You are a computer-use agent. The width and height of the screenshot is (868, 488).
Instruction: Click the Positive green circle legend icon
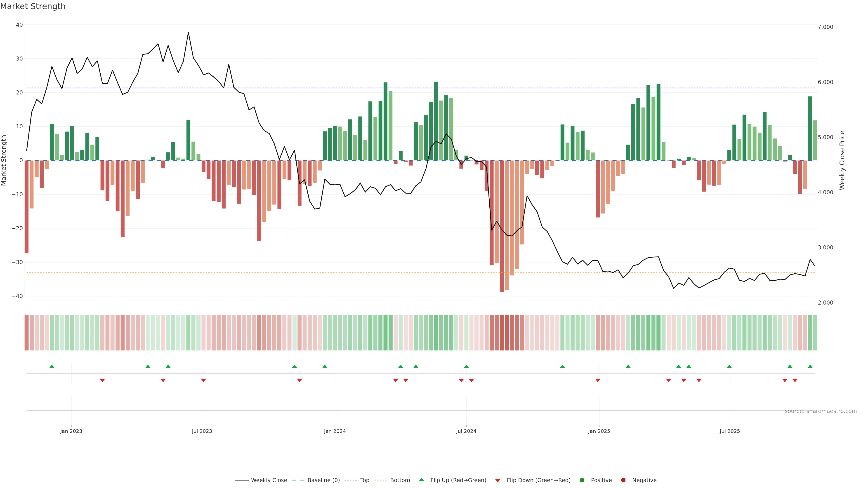point(582,480)
